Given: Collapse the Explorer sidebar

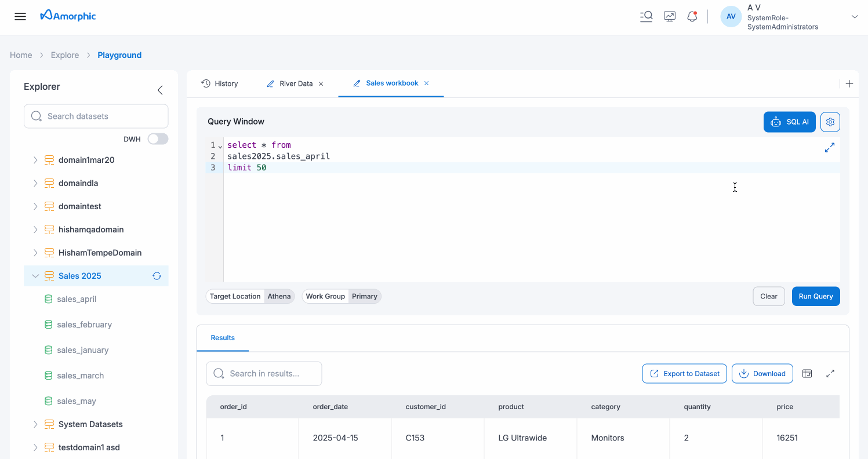Looking at the screenshot, I should pyautogui.click(x=160, y=90).
